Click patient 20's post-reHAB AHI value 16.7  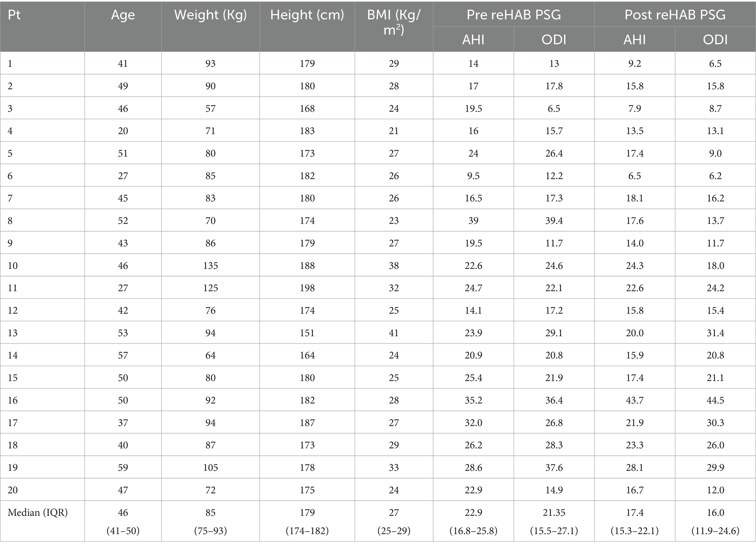pos(635,490)
